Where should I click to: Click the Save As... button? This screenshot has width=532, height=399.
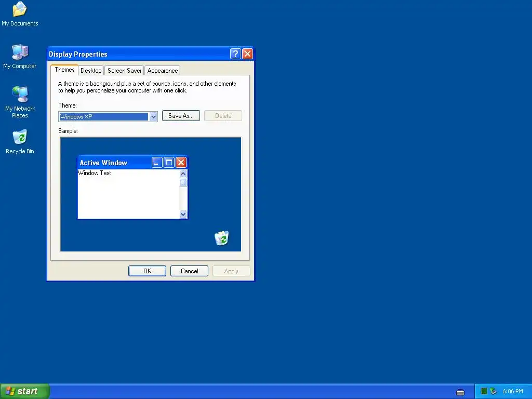[x=181, y=116]
